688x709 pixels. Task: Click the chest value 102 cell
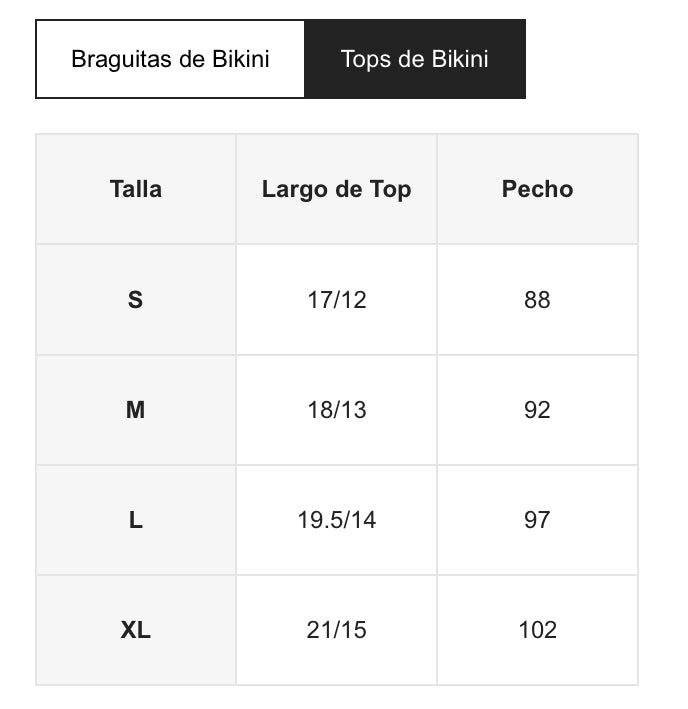pos(537,629)
